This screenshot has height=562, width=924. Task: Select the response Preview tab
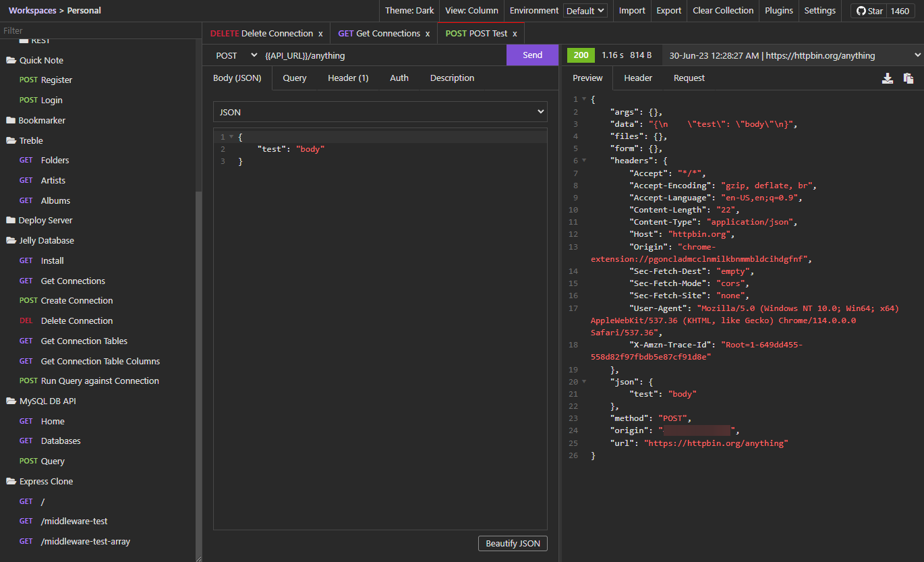(587, 78)
